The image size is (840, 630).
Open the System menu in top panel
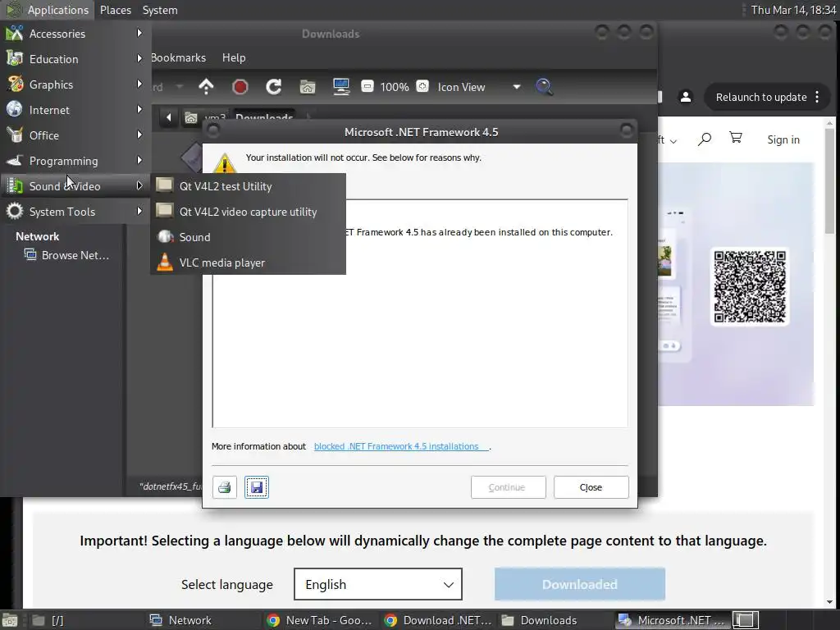[160, 10]
